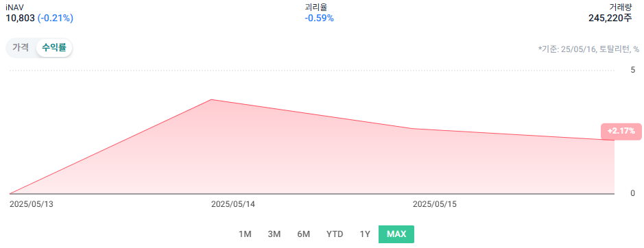This screenshot has height=248, width=644.
Task: Select the 1M period tab
Action: (x=245, y=234)
